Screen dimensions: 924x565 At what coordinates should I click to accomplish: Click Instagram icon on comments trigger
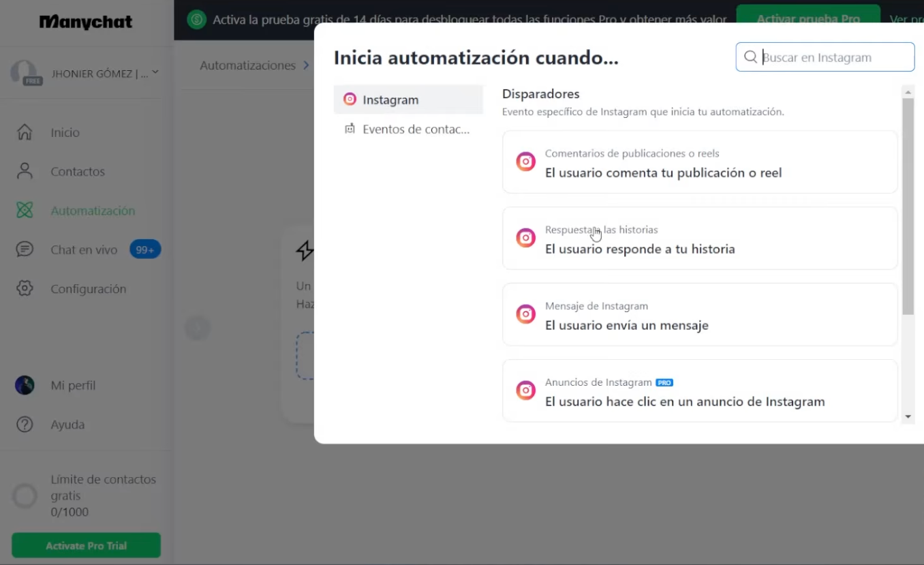click(525, 162)
